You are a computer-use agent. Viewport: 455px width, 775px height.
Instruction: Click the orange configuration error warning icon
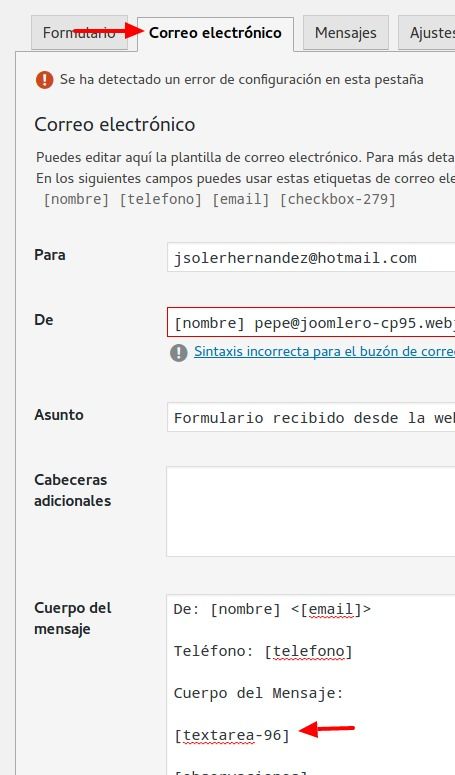pos(44,80)
